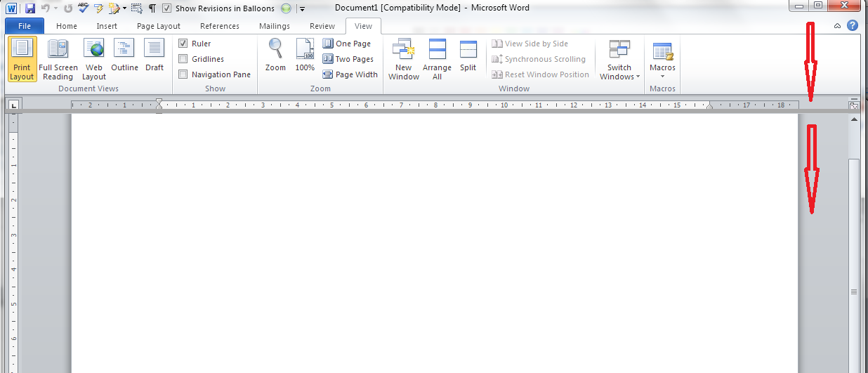Select Page Width zoom option
Screen dimensions: 868x373
350,74
